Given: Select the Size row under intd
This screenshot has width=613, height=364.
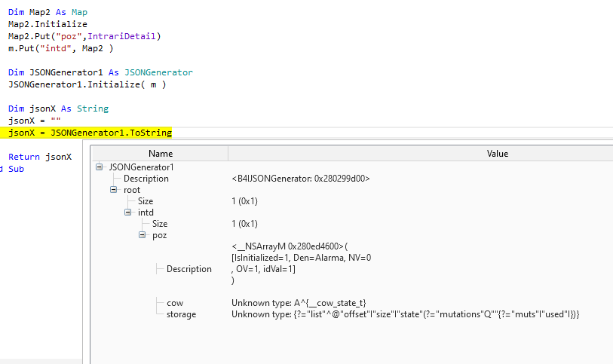Looking at the screenshot, I should click(x=160, y=224).
